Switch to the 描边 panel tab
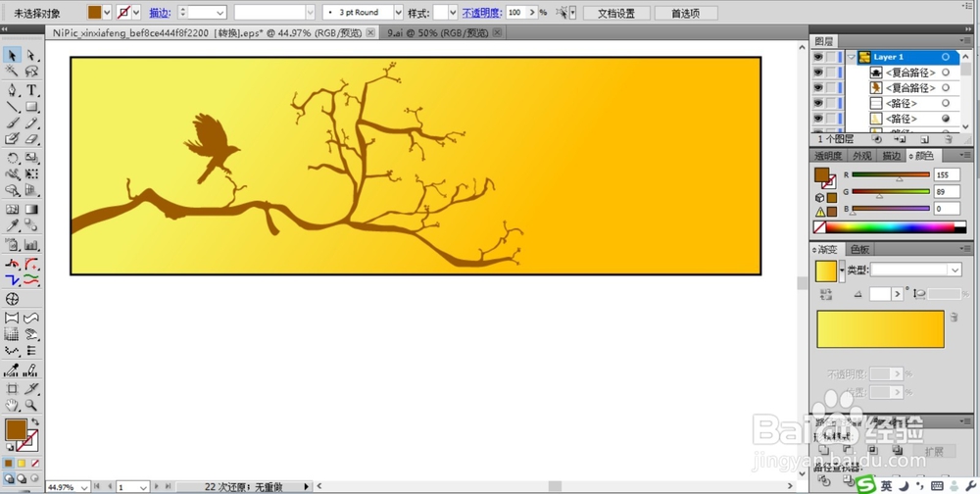This screenshot has height=494, width=980. click(891, 156)
